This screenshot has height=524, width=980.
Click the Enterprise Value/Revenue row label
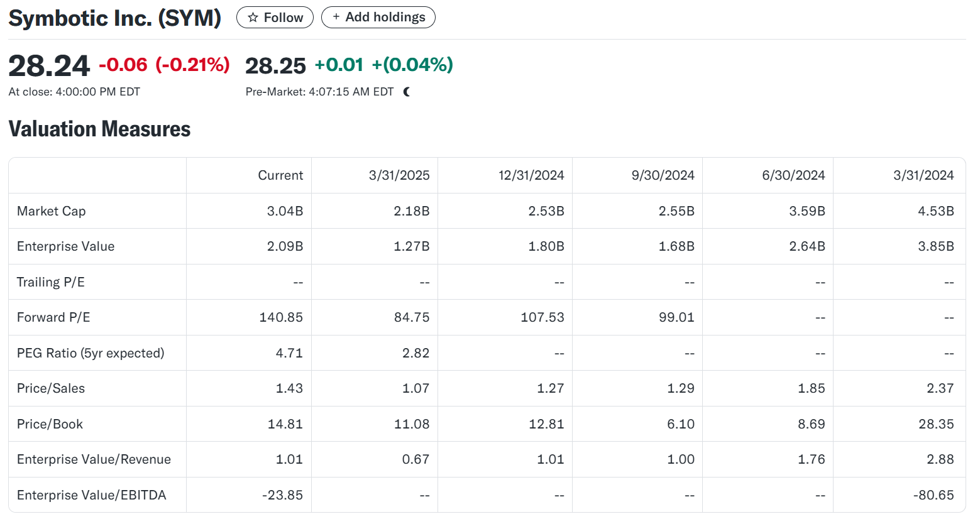[94, 459]
